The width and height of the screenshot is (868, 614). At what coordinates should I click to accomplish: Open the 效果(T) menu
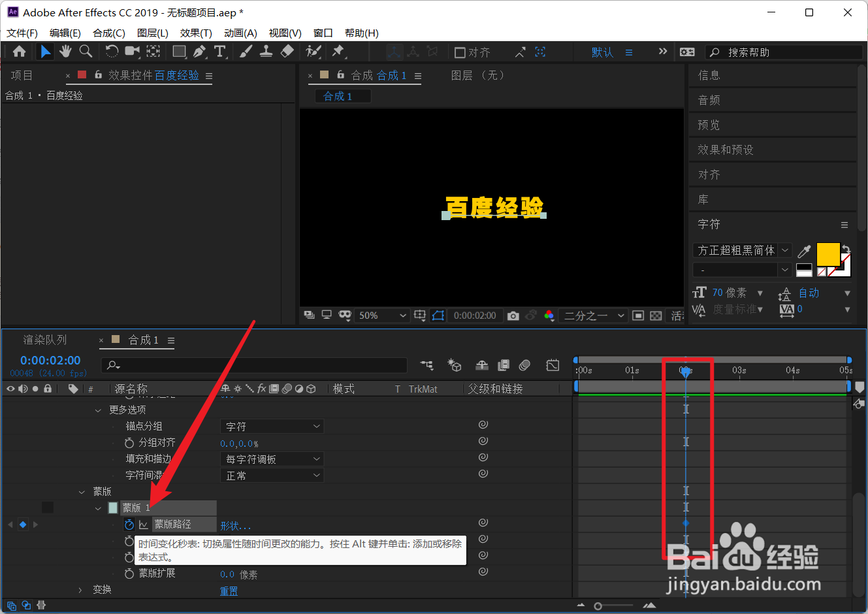click(x=196, y=33)
